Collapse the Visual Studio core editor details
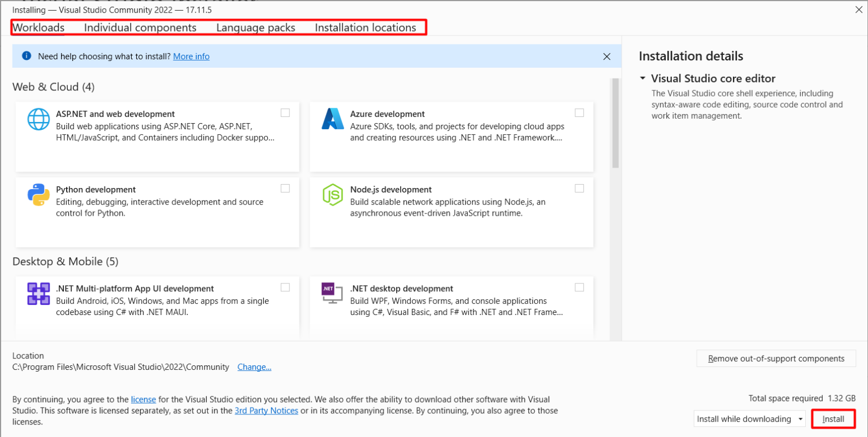 [x=642, y=78]
